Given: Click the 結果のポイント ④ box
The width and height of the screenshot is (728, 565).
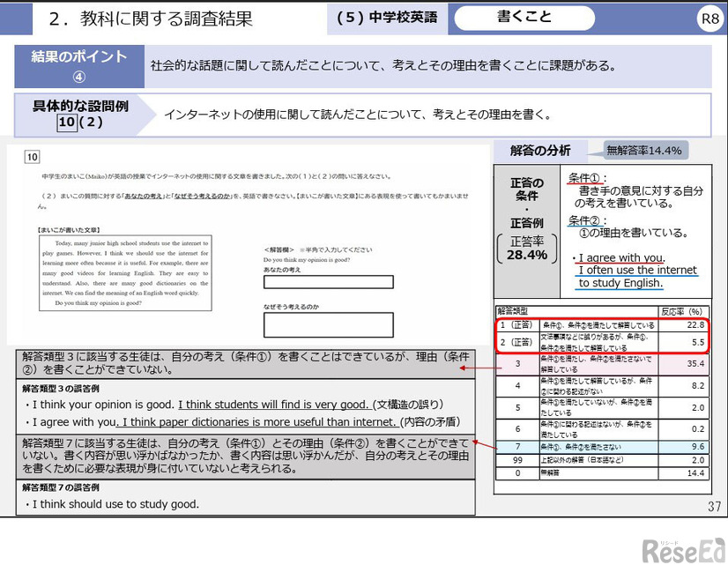Looking at the screenshot, I should 79,66.
